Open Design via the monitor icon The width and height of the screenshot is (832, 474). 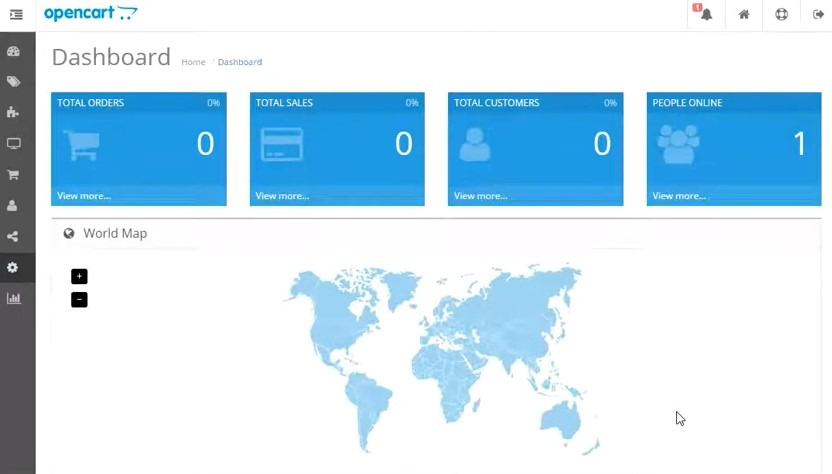click(x=13, y=143)
